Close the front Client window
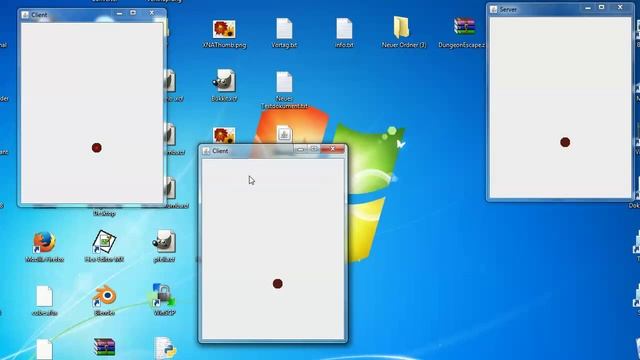Screen dimensions: 640x360 pyautogui.click(x=333, y=149)
